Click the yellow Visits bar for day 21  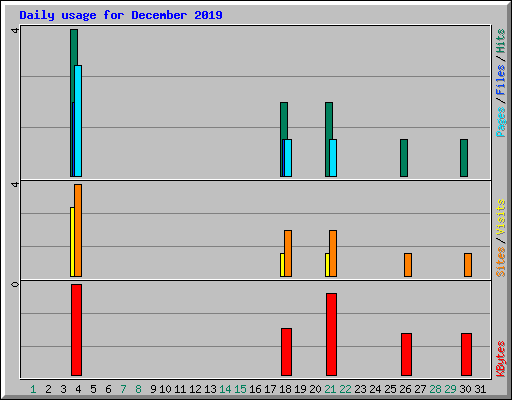point(327,265)
